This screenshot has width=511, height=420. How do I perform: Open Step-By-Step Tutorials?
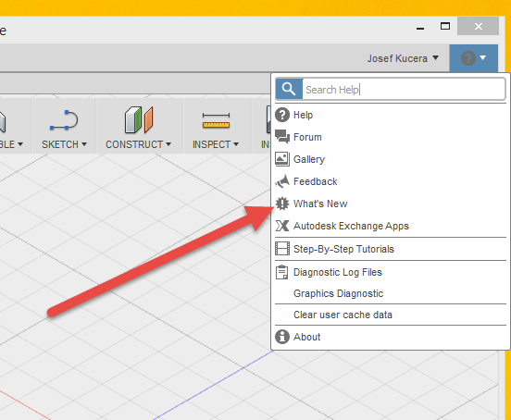(391, 249)
